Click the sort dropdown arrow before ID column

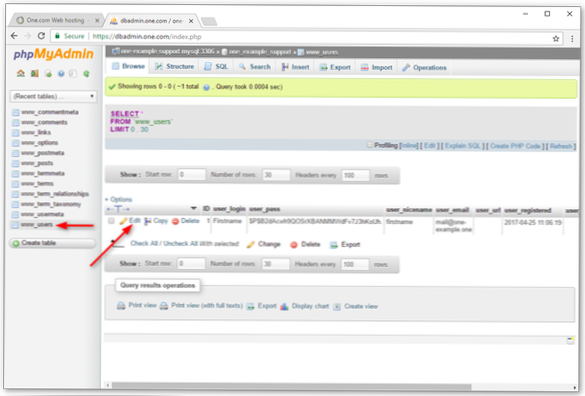pos(194,208)
